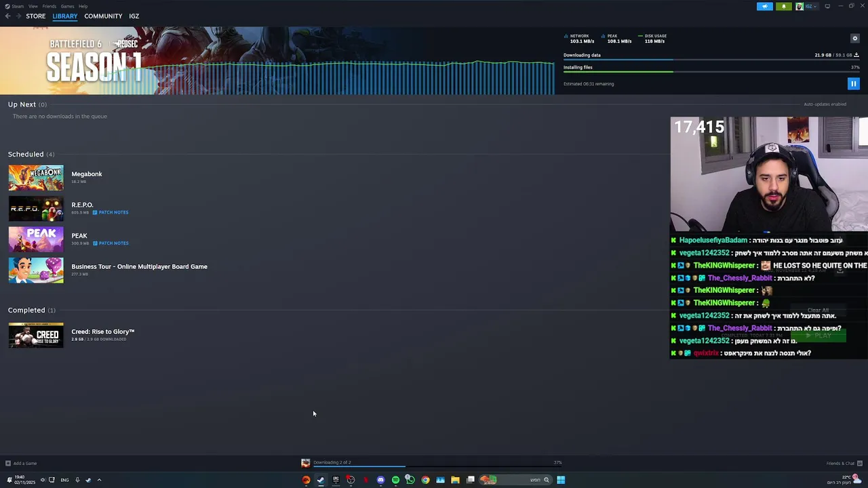This screenshot has height=488, width=868.
Task: Click the Downloading data progress bar
Action: click(x=711, y=60)
